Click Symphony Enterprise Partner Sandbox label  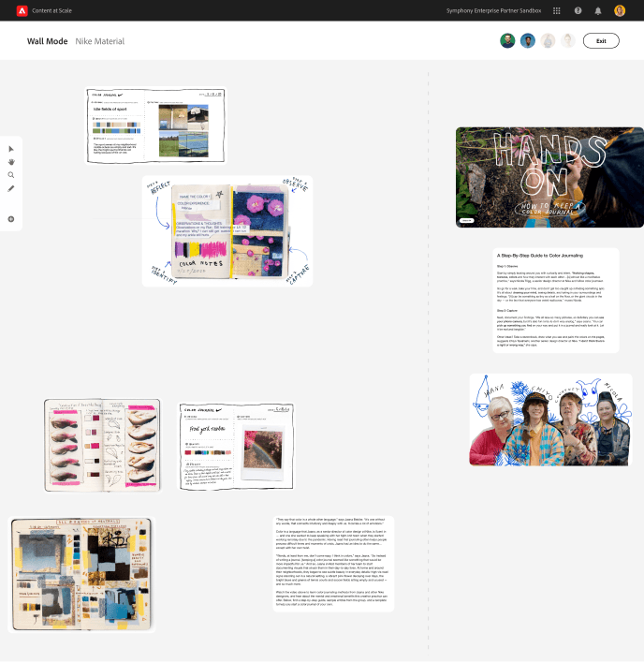(x=493, y=10)
